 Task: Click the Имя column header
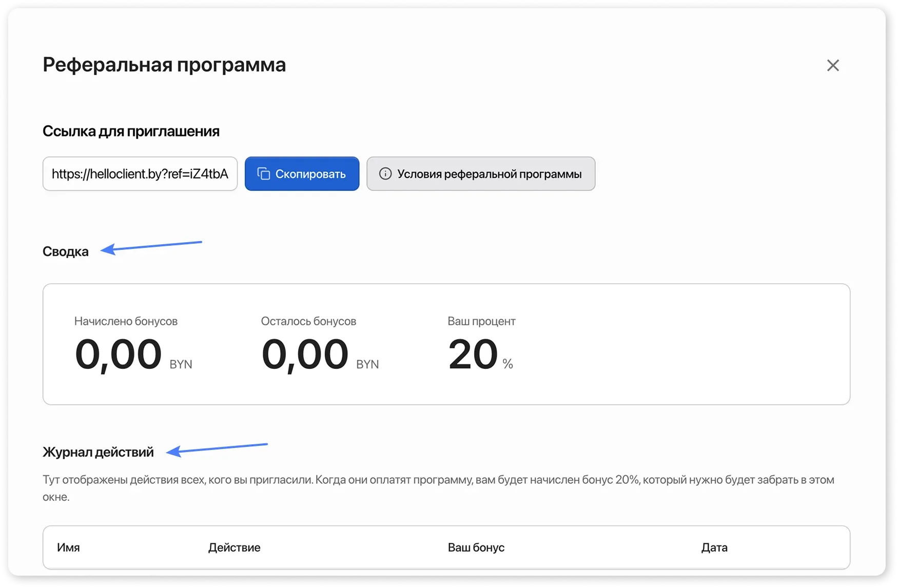(68, 547)
